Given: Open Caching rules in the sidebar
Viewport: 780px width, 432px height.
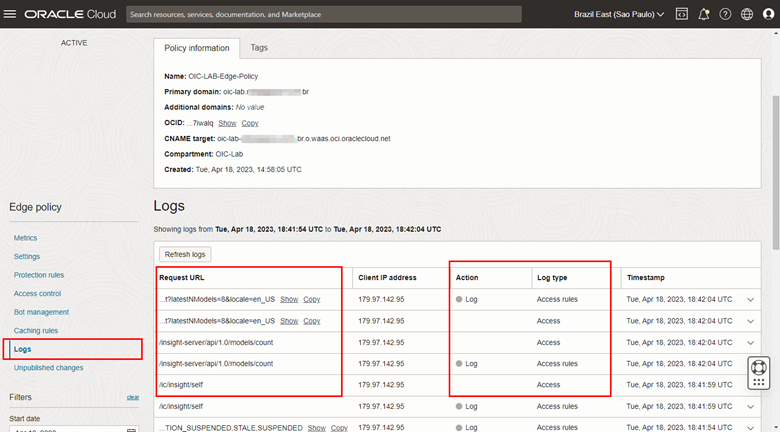Looking at the screenshot, I should (36, 330).
